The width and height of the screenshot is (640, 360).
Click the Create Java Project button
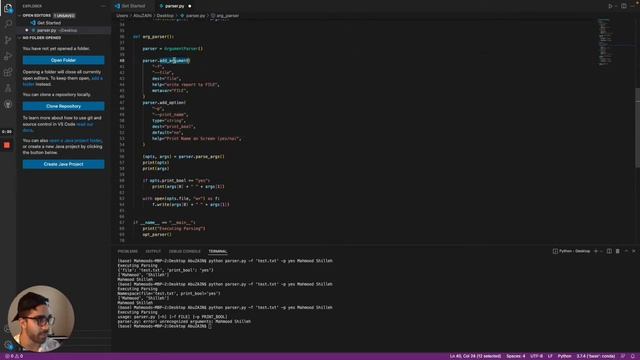63,164
